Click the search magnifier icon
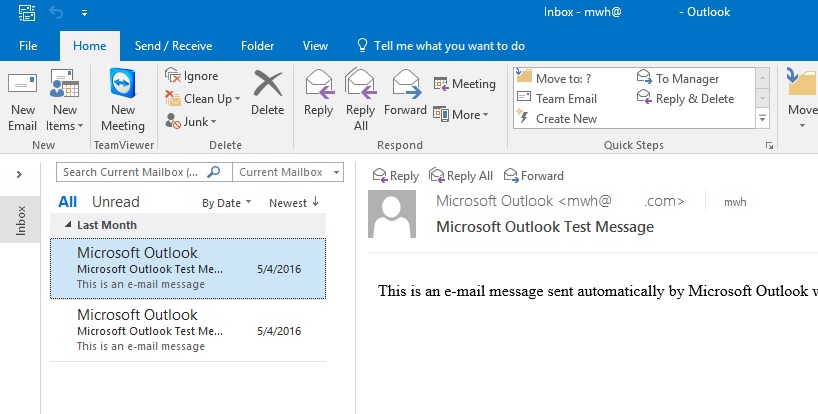Viewport: 818px width, 414px height. [214, 172]
